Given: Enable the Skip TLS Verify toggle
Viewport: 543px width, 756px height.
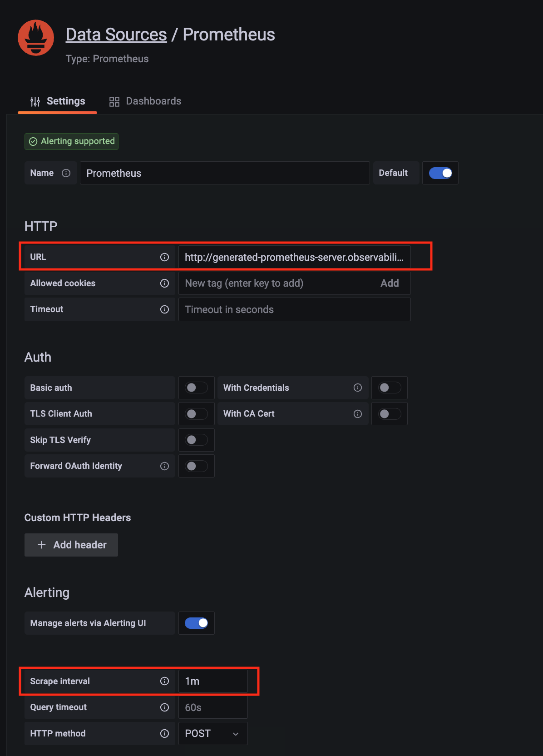Looking at the screenshot, I should tap(196, 440).
